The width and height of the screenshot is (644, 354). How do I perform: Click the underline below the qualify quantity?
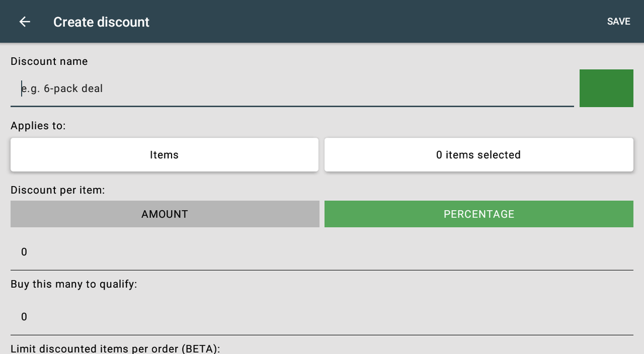pyautogui.click(x=322, y=335)
